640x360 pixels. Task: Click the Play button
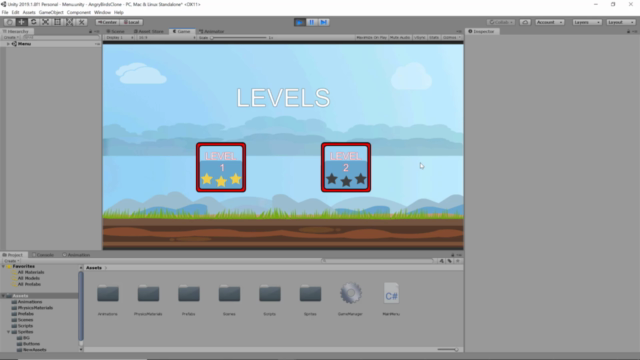[300, 22]
